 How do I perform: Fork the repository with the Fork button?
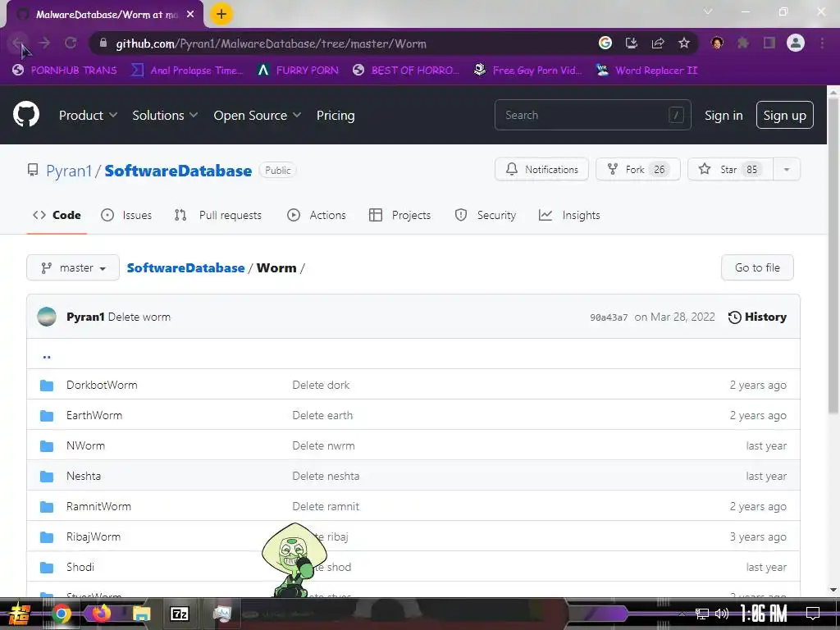(x=637, y=169)
